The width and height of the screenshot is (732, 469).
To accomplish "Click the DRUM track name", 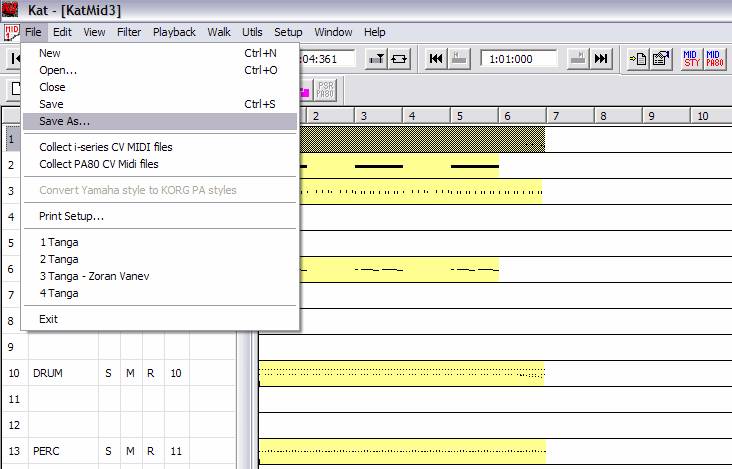I will pyautogui.click(x=48, y=373).
